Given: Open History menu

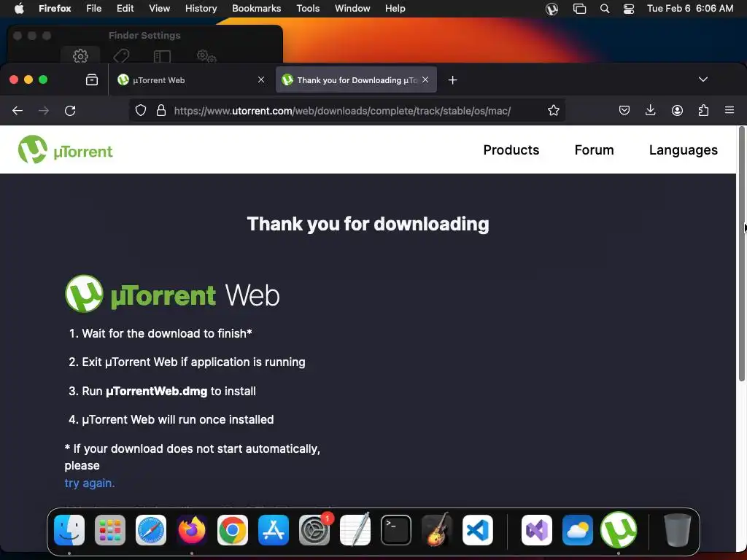Looking at the screenshot, I should [201, 8].
